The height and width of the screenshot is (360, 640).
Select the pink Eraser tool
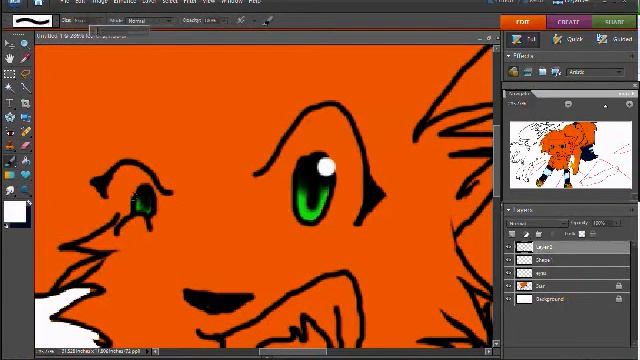pos(25,146)
